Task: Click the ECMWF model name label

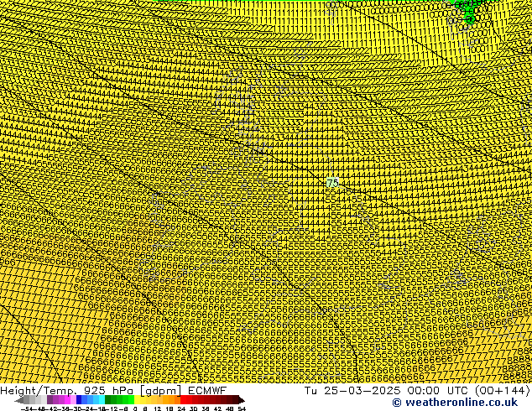Action: point(207,390)
